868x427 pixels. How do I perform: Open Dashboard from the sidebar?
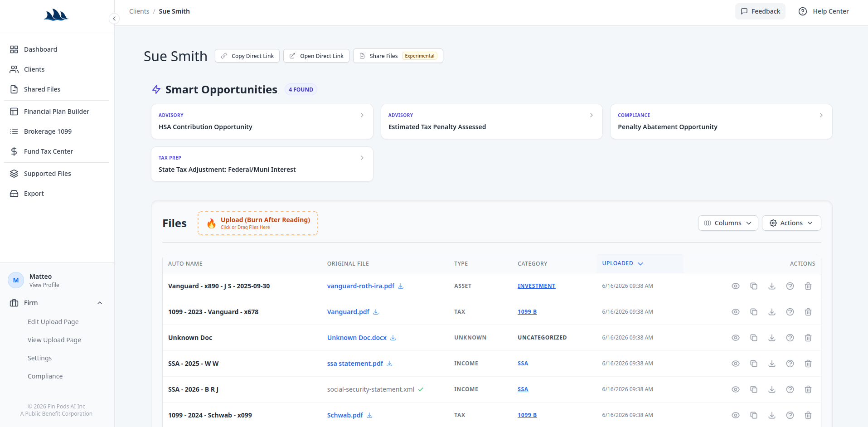[x=56, y=49]
